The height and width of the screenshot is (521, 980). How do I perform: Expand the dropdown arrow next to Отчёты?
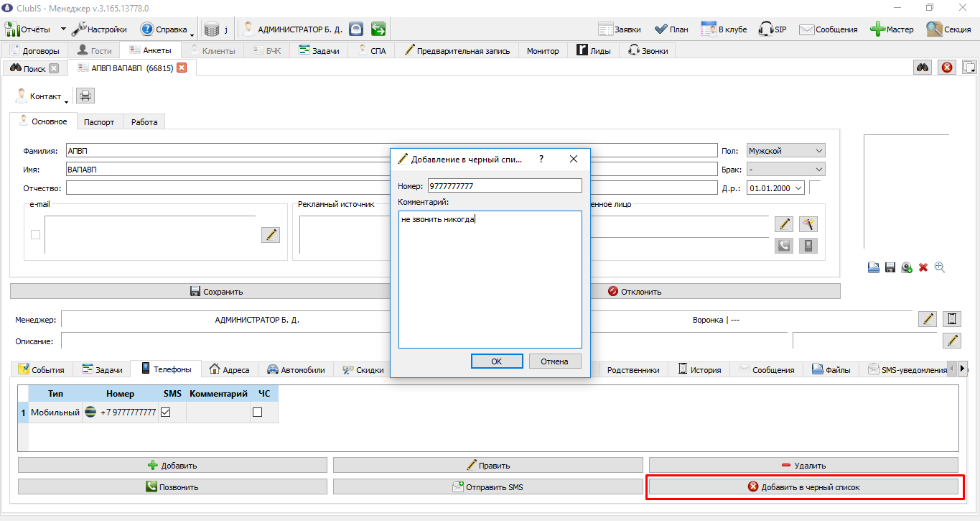(62, 29)
